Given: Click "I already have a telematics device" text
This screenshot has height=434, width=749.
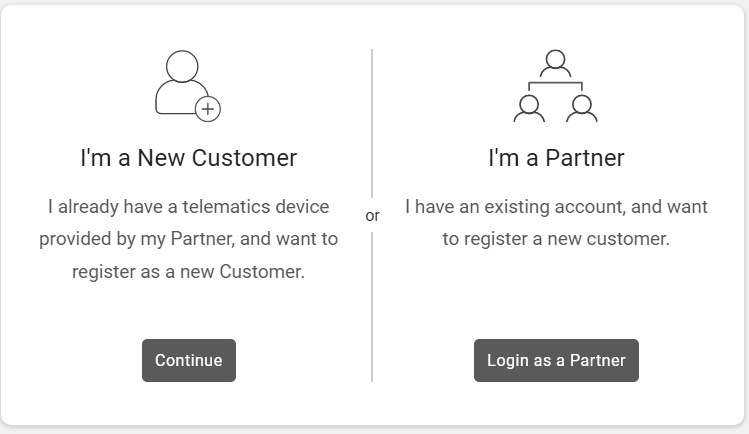Looking at the screenshot, I should (x=188, y=207).
